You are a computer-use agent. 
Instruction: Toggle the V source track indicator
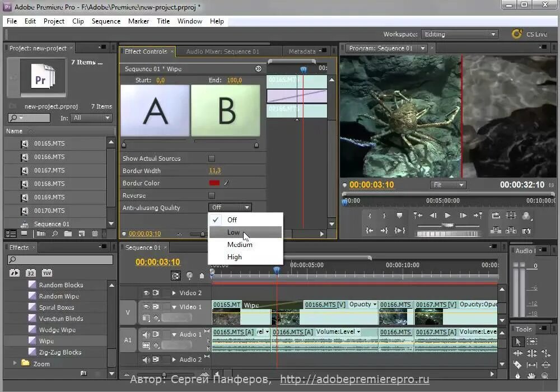point(128,312)
